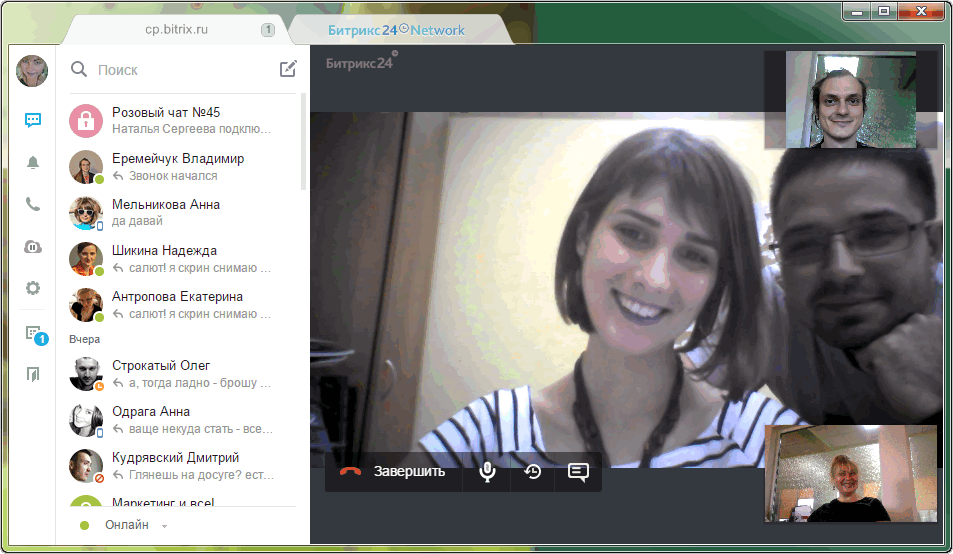
Task: Open chat with Одрага Анна
Action: click(x=182, y=420)
